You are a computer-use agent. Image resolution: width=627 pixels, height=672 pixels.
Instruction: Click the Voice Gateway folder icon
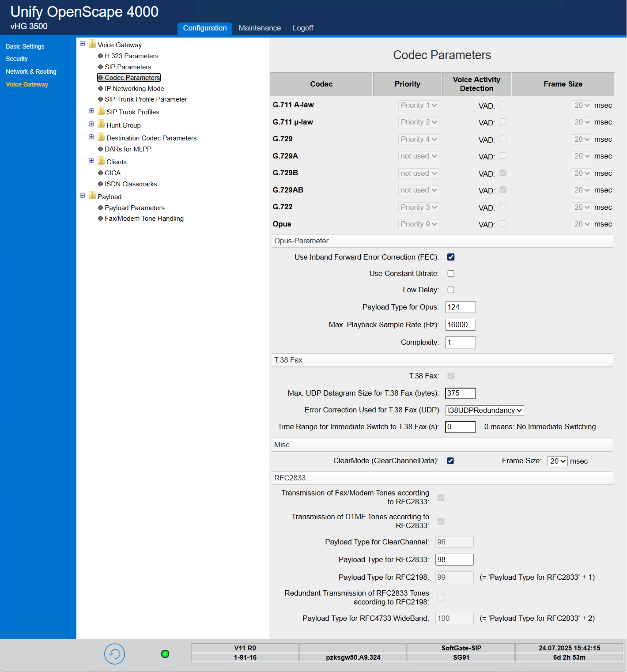click(92, 44)
